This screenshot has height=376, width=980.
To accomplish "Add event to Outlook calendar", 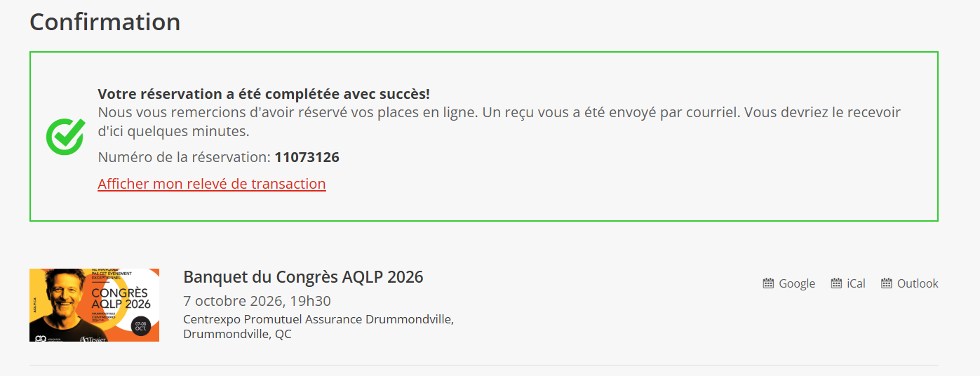I will 910,283.
